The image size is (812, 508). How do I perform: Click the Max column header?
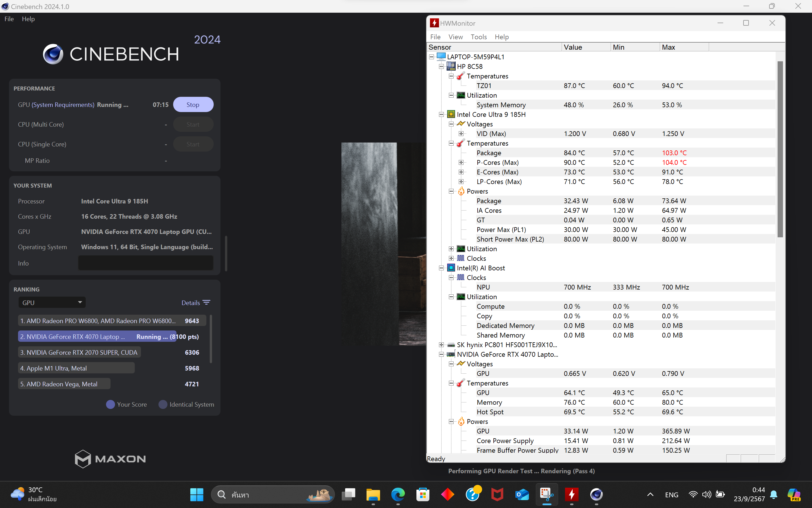[x=684, y=47]
